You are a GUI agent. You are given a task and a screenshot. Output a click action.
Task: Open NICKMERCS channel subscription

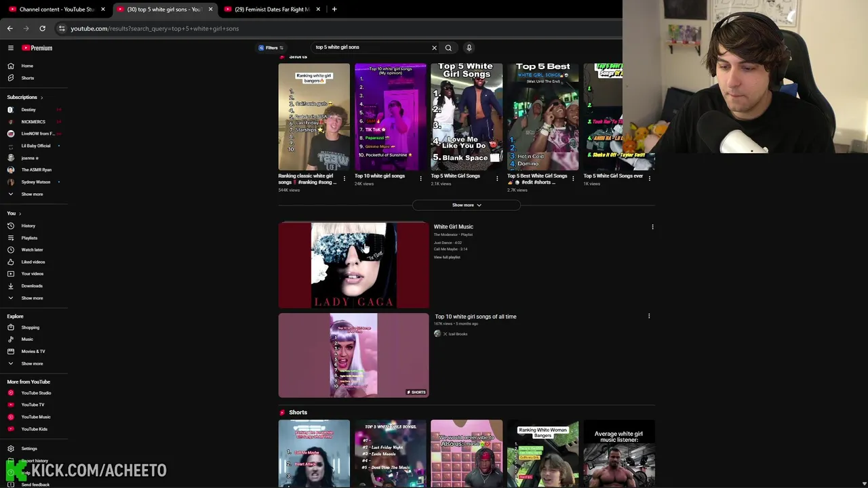(x=33, y=122)
